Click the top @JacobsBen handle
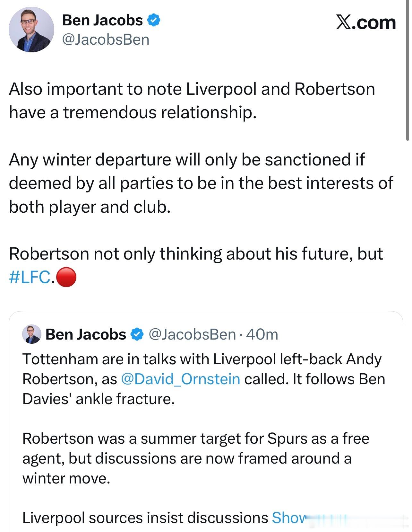This screenshot has width=412, height=532. point(106,40)
